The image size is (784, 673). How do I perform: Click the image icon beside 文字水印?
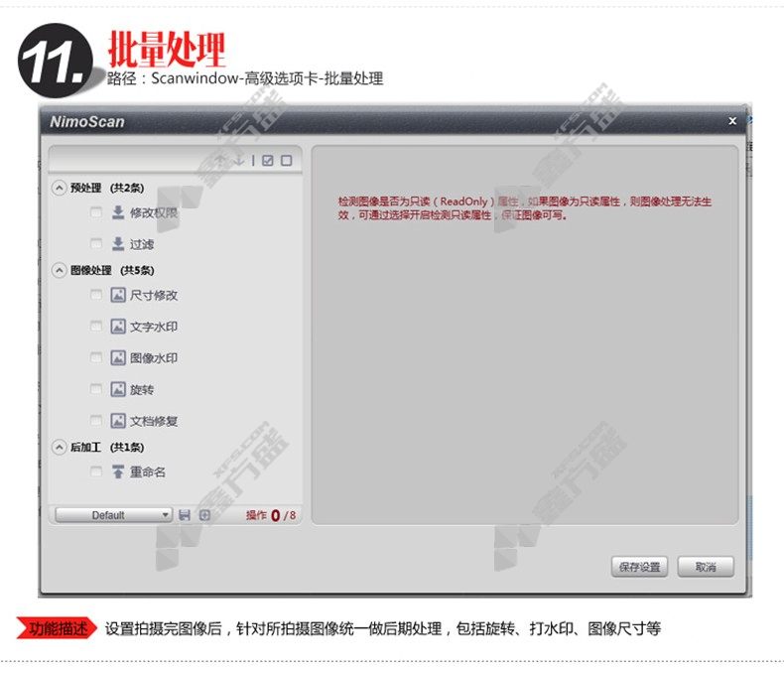118,327
